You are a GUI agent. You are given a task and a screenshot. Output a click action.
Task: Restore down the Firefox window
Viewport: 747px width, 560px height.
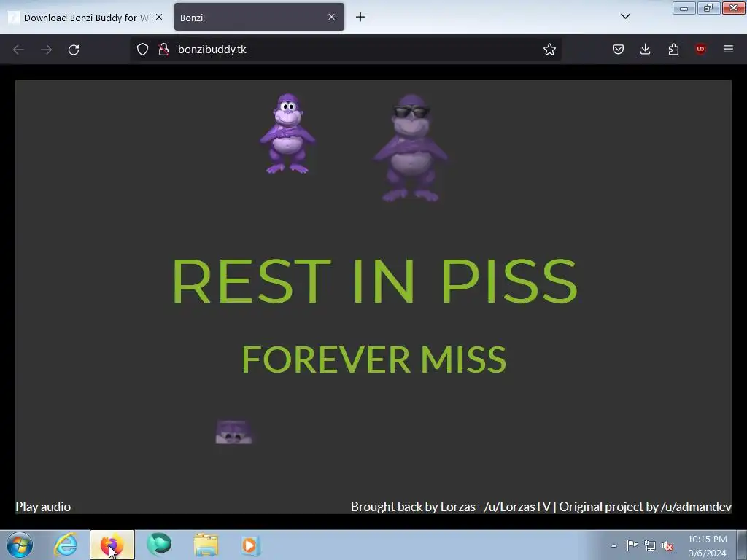pos(708,8)
